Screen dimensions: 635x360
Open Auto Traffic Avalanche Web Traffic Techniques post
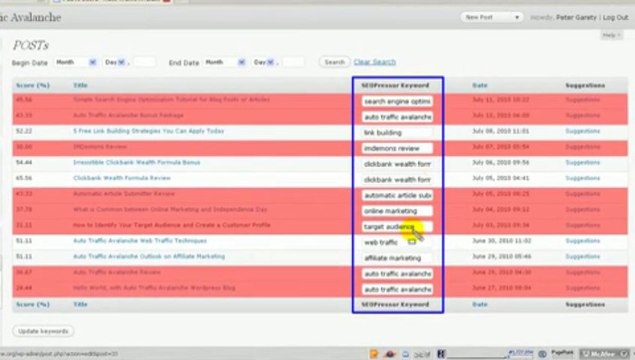pyautogui.click(x=140, y=241)
